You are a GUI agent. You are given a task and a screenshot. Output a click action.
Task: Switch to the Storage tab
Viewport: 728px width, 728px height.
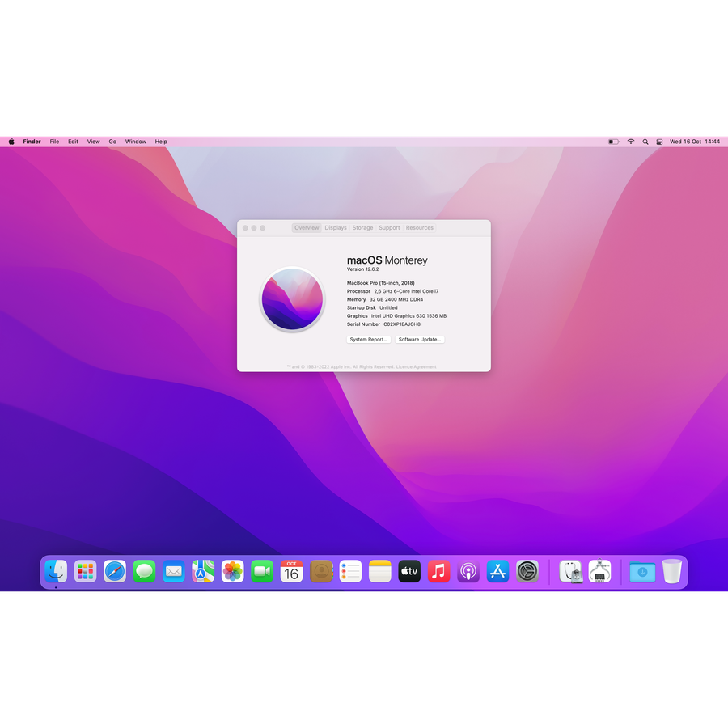coord(362,228)
